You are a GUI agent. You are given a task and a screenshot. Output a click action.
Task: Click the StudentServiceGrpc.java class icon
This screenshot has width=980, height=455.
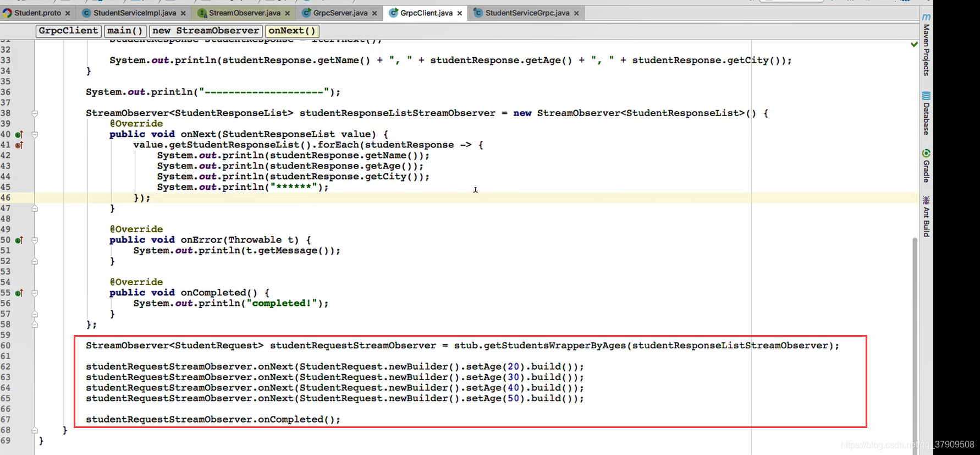478,13
